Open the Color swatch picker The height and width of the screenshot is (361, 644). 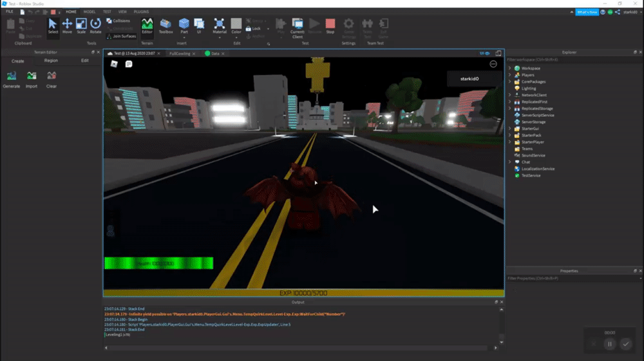tap(236, 26)
